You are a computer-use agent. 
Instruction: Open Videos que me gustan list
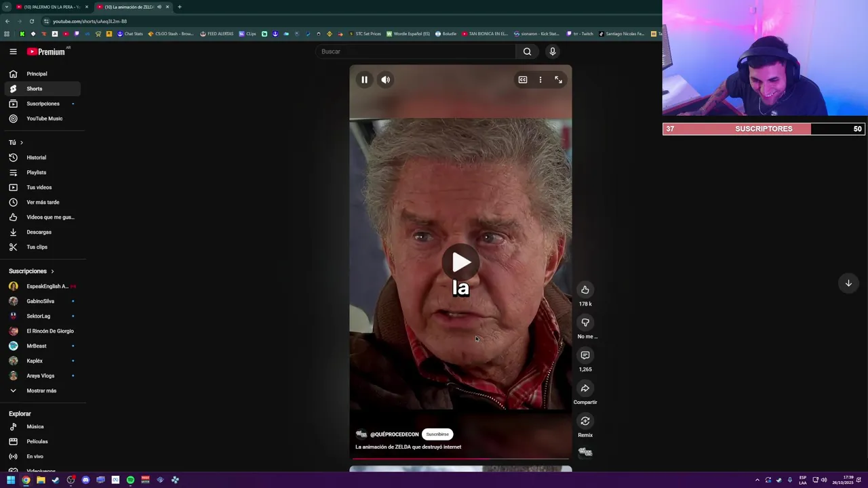[43, 218]
